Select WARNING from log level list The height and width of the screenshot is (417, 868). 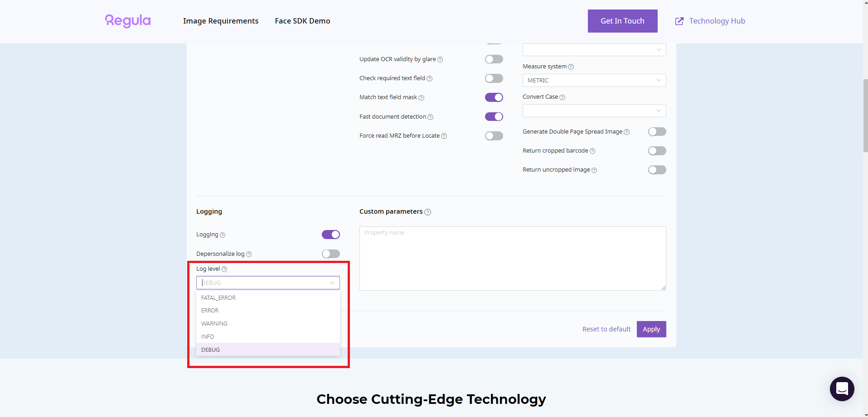pos(214,324)
